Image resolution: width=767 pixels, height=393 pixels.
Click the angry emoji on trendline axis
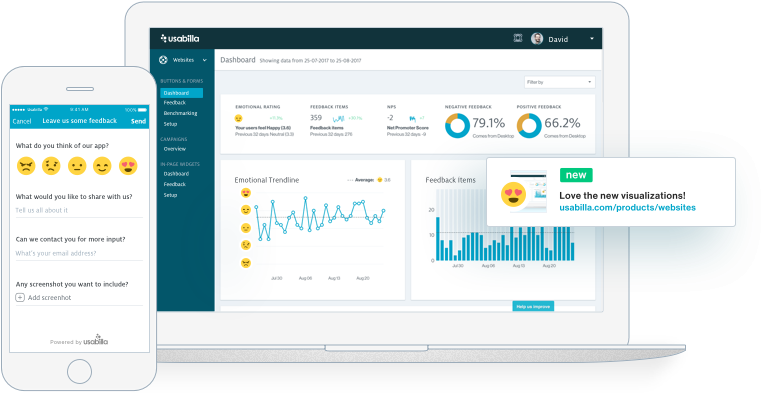(246, 263)
